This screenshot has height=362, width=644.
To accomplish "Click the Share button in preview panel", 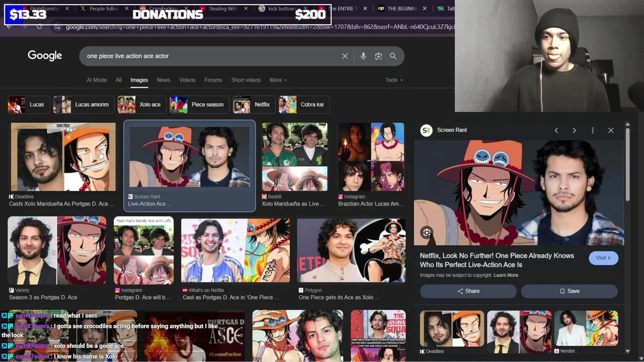I will 468,291.
